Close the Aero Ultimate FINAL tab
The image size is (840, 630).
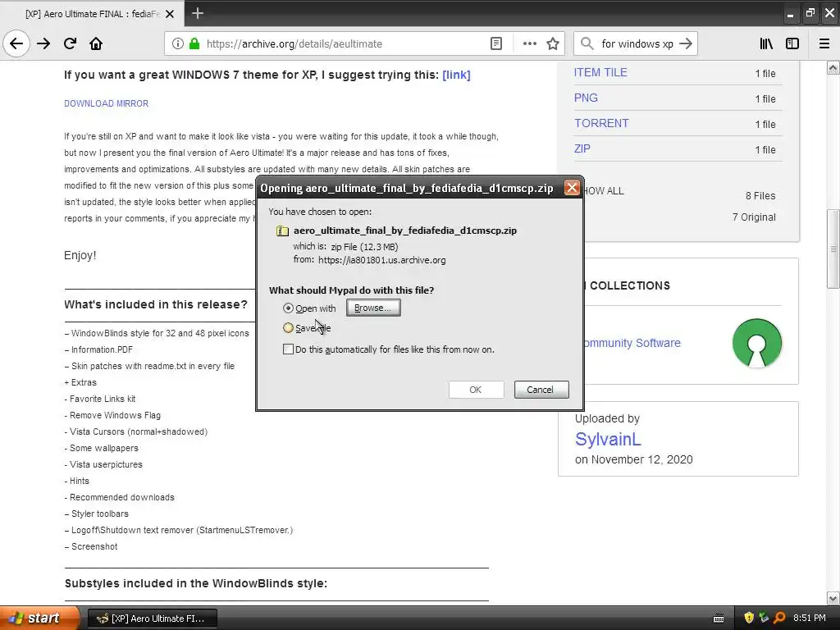[x=170, y=14]
